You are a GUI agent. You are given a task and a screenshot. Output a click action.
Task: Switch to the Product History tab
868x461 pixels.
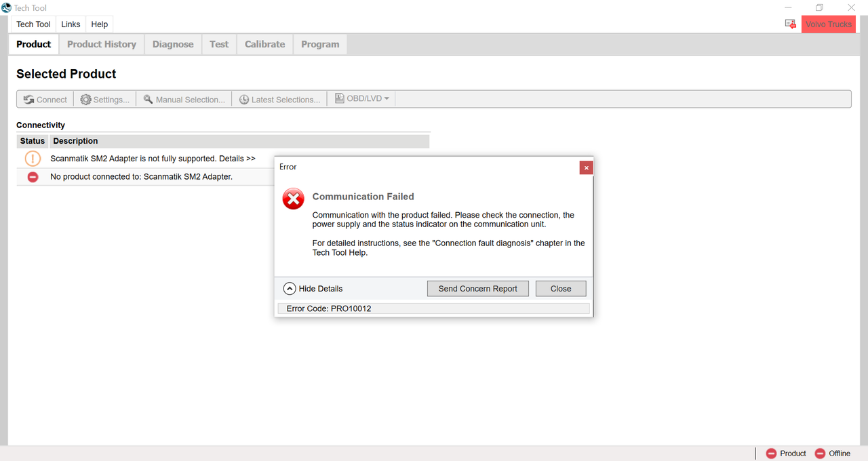(x=102, y=44)
